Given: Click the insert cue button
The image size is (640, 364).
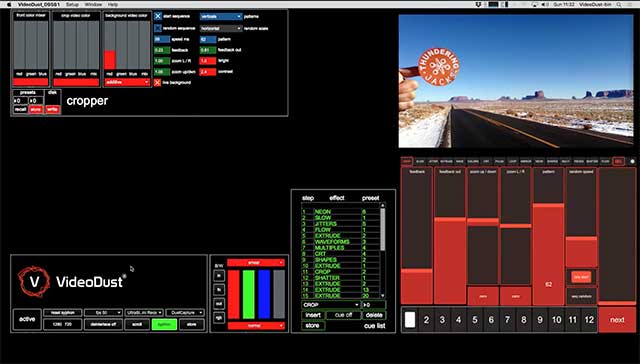Looking at the screenshot, I should tap(313, 315).
